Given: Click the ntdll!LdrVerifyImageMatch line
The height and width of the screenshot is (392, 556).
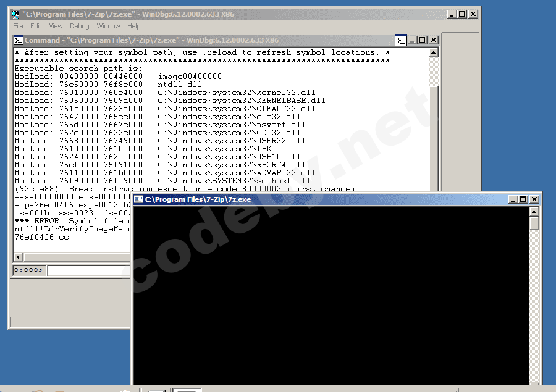Looking at the screenshot, I should click(72, 229).
